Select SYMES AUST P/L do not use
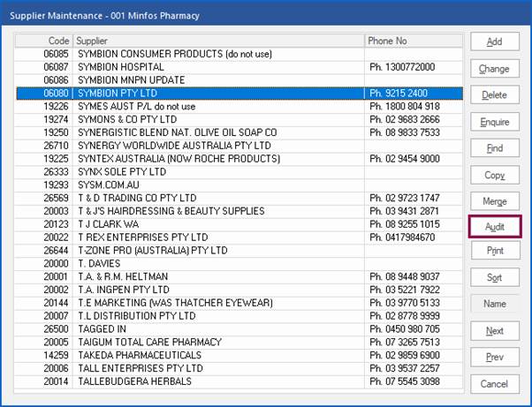Viewport: 532px width, 407px height. coord(239,106)
